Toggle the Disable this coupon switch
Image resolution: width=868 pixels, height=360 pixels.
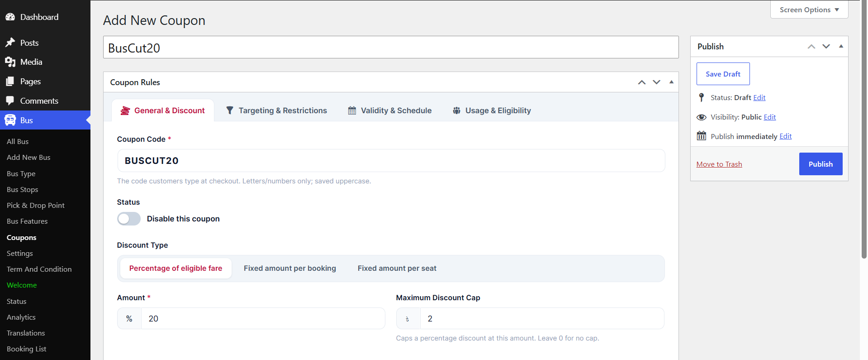tap(129, 219)
